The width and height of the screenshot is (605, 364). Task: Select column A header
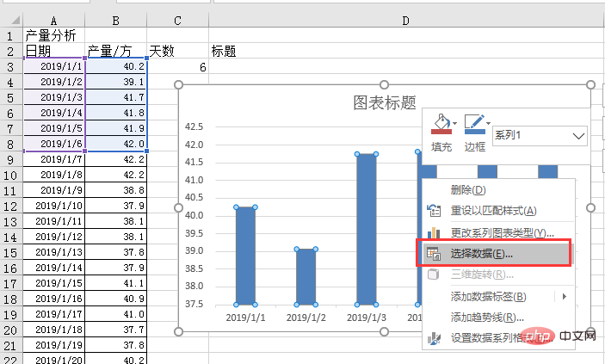[53, 20]
